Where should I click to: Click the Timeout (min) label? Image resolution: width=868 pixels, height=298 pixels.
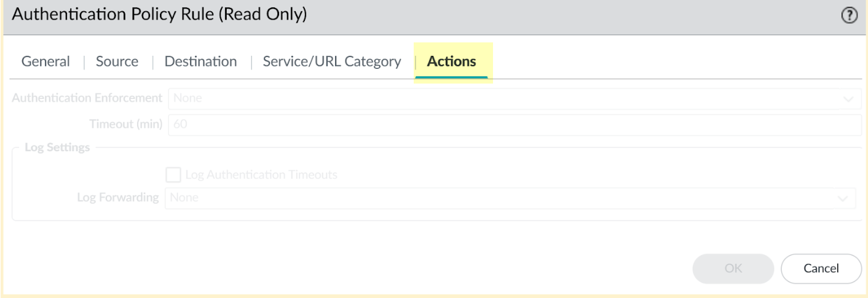(x=125, y=124)
